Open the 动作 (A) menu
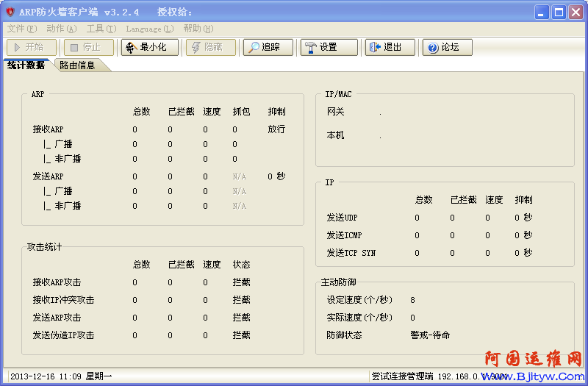 pos(61,29)
